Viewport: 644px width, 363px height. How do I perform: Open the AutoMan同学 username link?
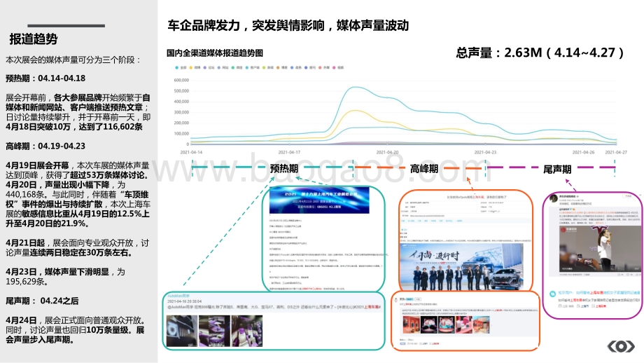178,296
